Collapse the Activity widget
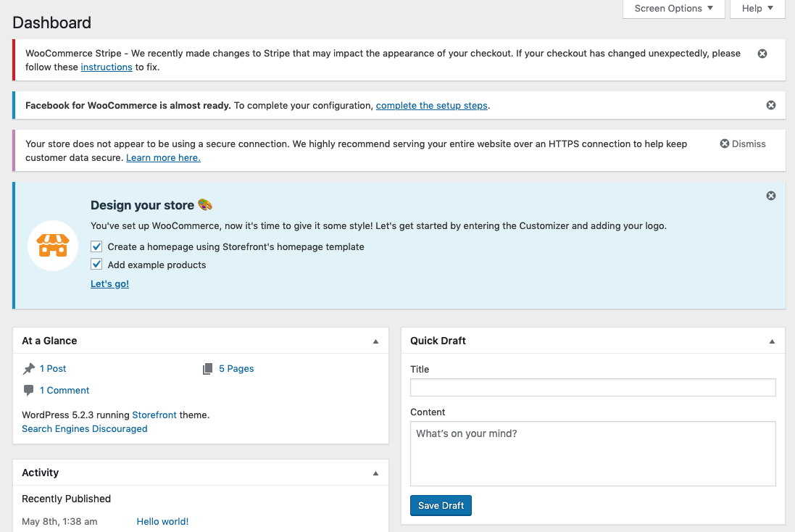The image size is (795, 532). point(375,473)
